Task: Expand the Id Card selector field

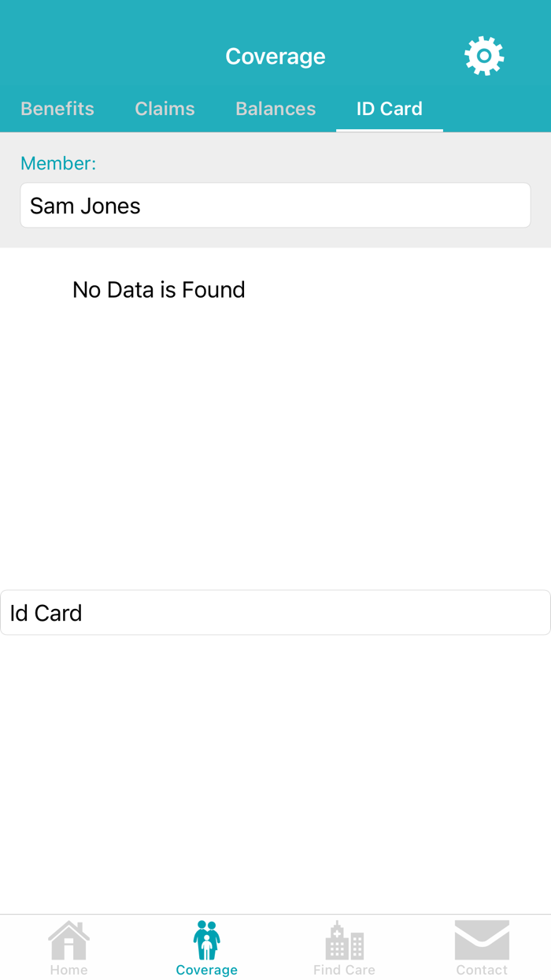Action: click(275, 613)
